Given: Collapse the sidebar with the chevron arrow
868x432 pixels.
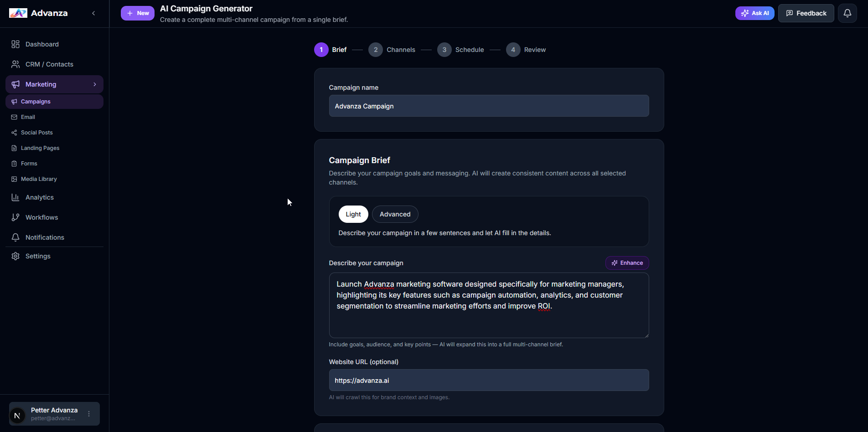Looking at the screenshot, I should point(93,13).
